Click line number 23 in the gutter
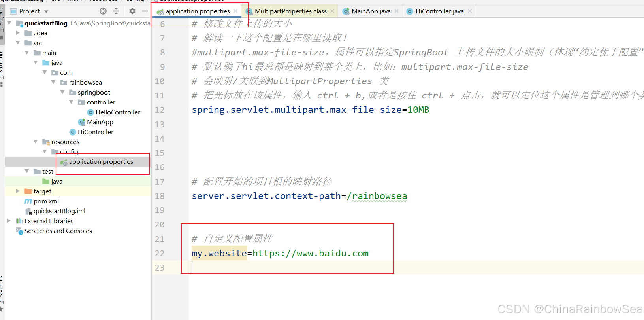 (160, 268)
